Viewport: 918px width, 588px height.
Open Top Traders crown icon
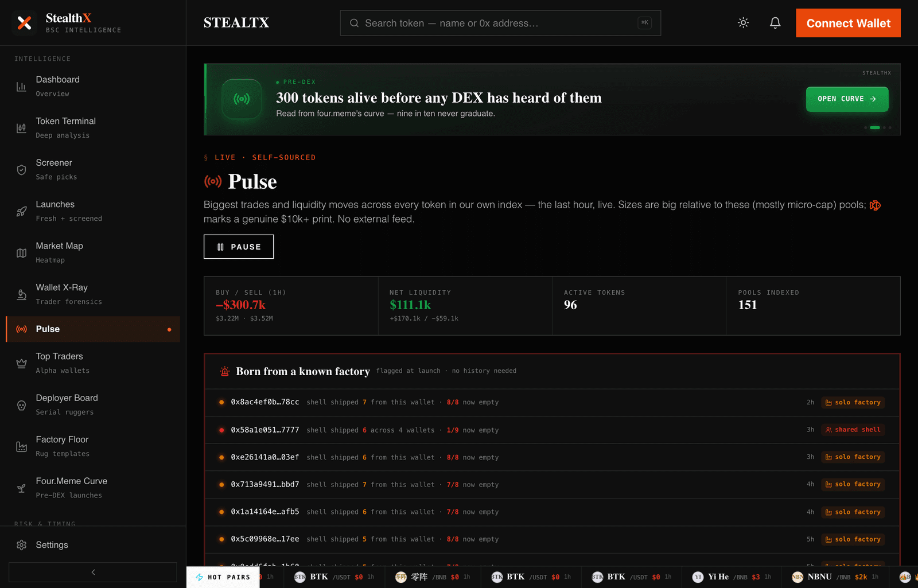21,364
